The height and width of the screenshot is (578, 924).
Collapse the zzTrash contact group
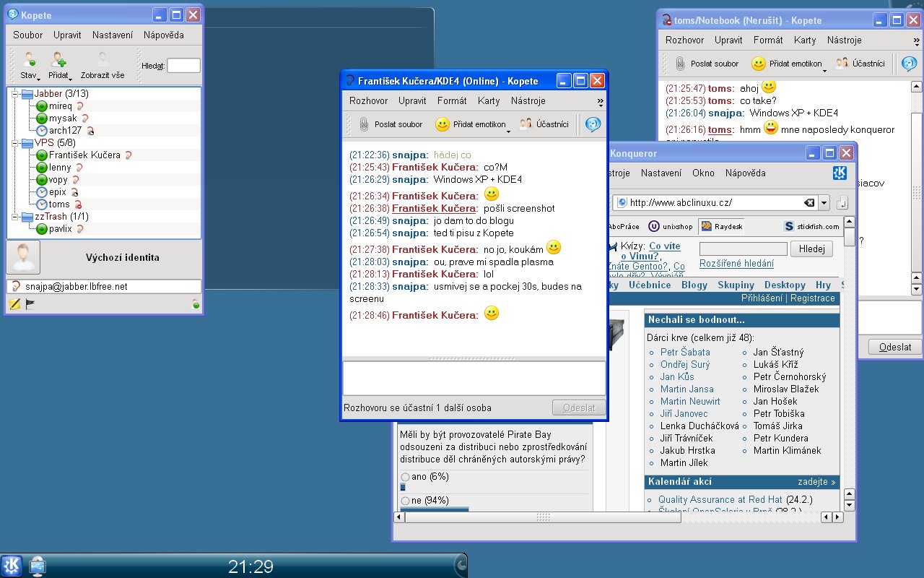pyautogui.click(x=14, y=216)
